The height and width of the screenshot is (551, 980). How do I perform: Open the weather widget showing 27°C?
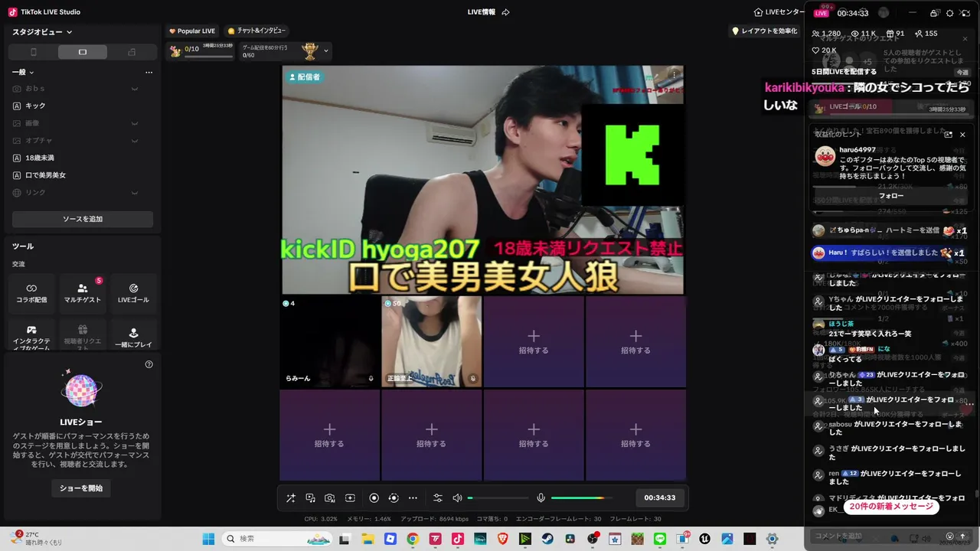pyautogui.click(x=37, y=538)
